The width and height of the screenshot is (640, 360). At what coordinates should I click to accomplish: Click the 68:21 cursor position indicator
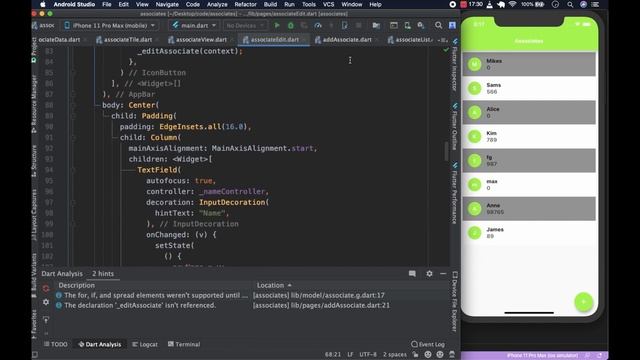333,354
